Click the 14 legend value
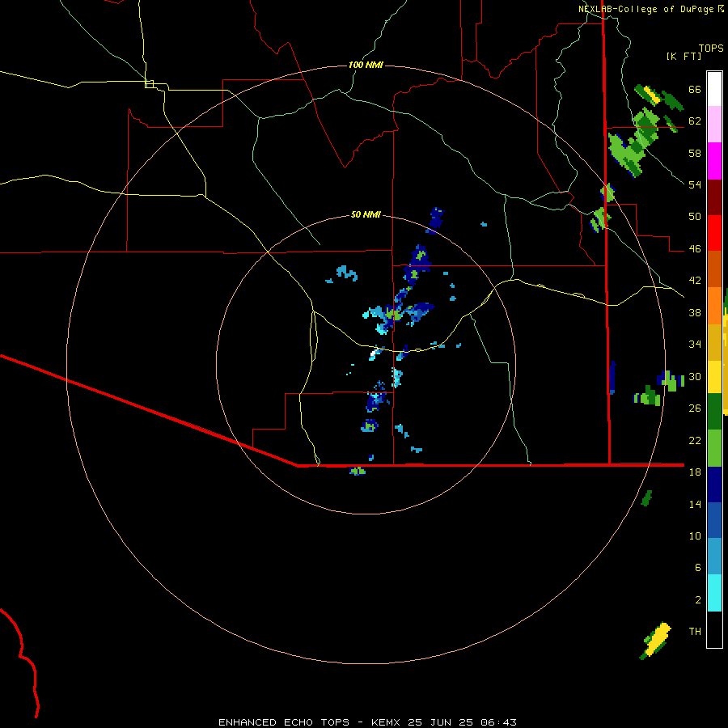This screenshot has width=728, height=728. pyautogui.click(x=695, y=504)
